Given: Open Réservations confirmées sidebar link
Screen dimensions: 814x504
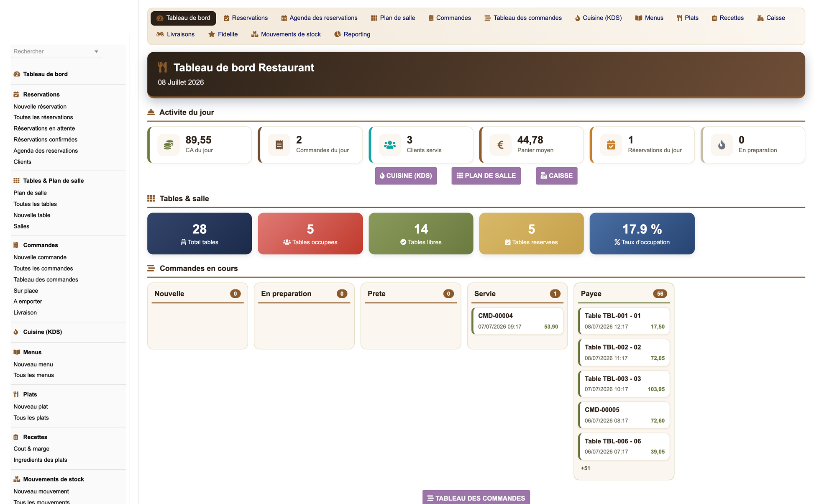Looking at the screenshot, I should click(45, 140).
